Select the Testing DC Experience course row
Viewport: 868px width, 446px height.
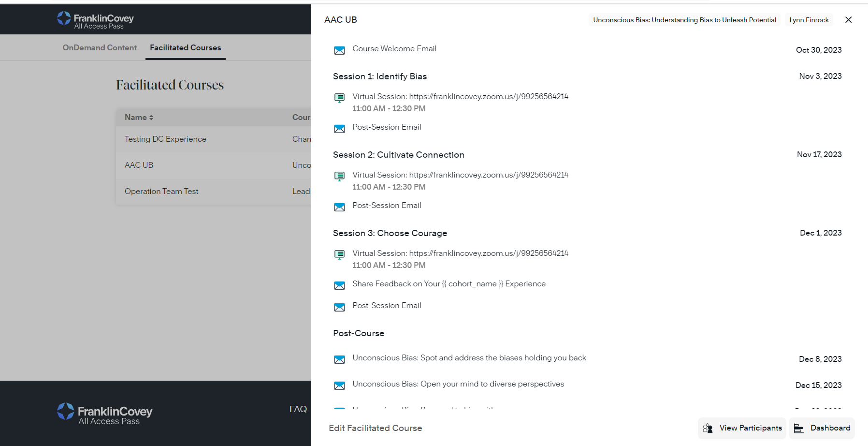click(x=165, y=139)
